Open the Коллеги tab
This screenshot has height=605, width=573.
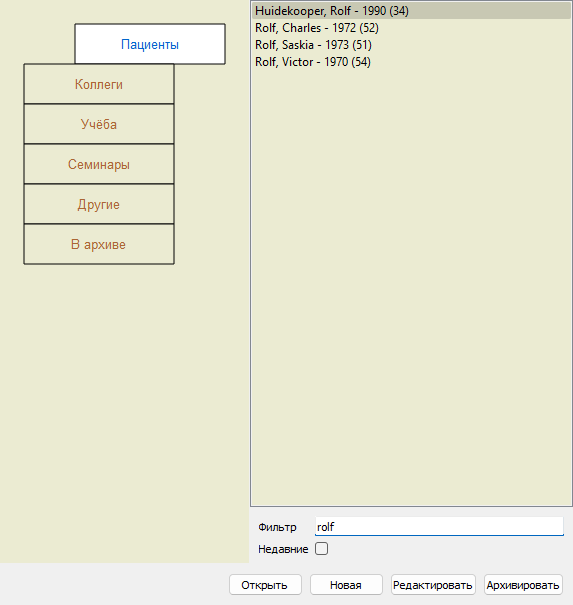tap(99, 84)
